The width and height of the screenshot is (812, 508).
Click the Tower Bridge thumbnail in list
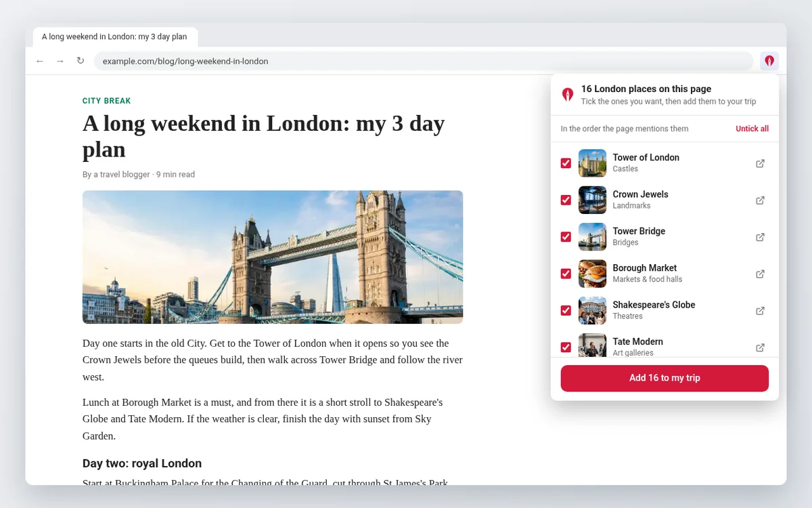click(x=592, y=237)
